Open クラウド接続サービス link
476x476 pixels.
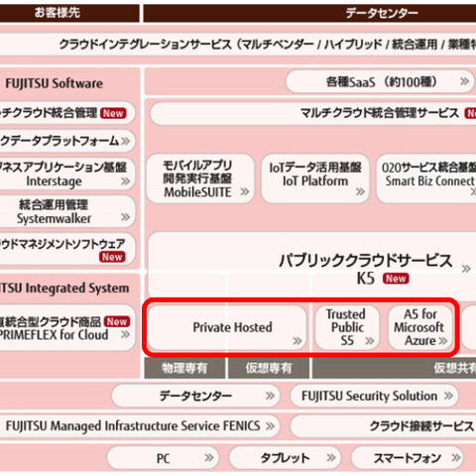pos(383,426)
